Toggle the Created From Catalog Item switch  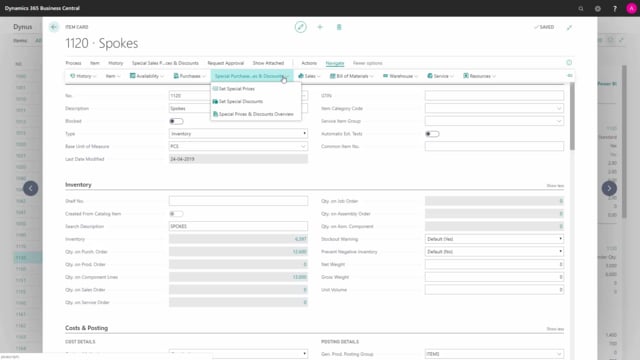click(x=176, y=213)
